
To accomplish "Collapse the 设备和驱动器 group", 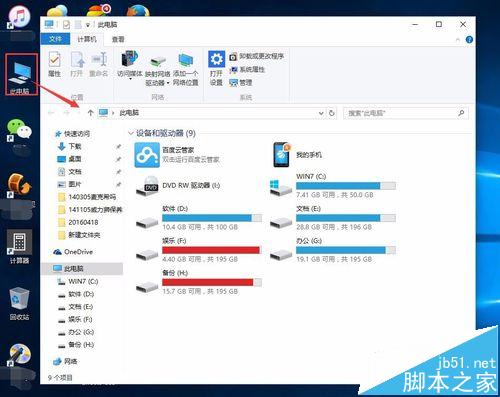I will click(x=131, y=133).
